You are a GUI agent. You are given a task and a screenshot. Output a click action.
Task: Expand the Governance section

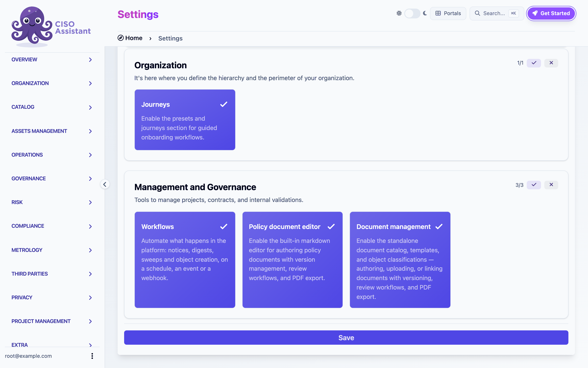click(52, 179)
